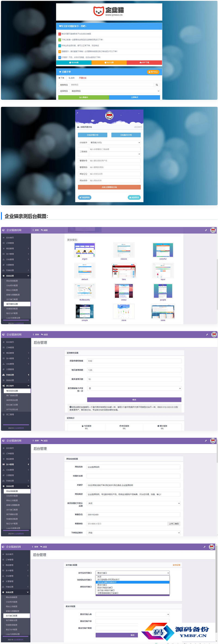
Task: Open the 分站版本 dropdown showing 普及版(10元)
Action: coord(115,143)
